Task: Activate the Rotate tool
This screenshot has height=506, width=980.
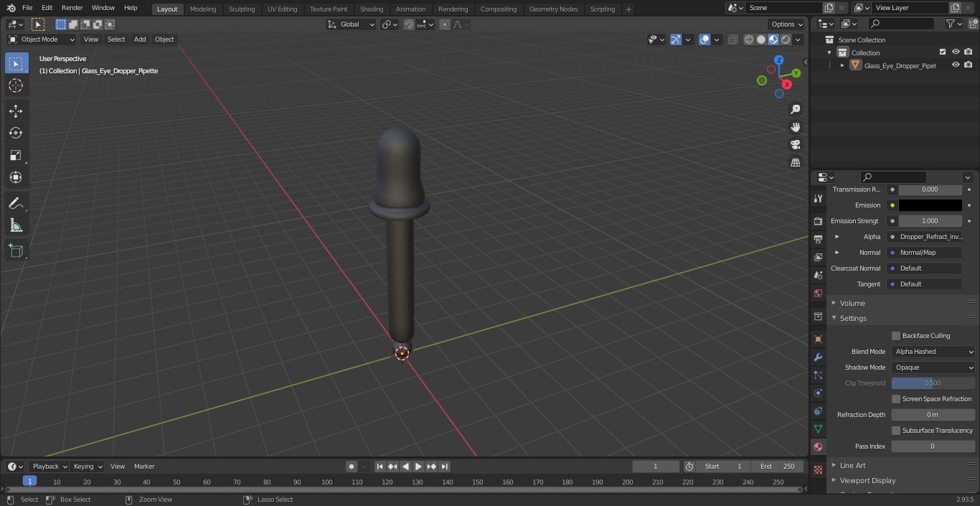Action: 16,133
